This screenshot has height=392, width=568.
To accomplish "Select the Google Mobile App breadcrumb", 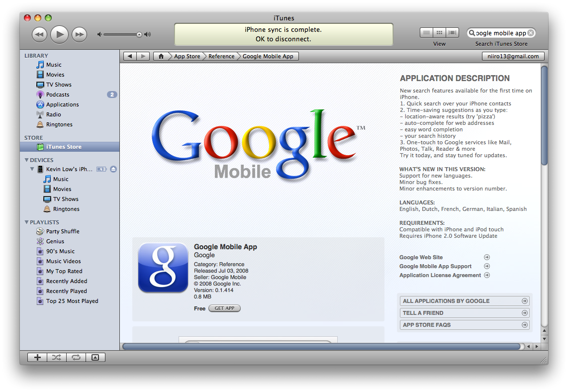I will pos(268,56).
